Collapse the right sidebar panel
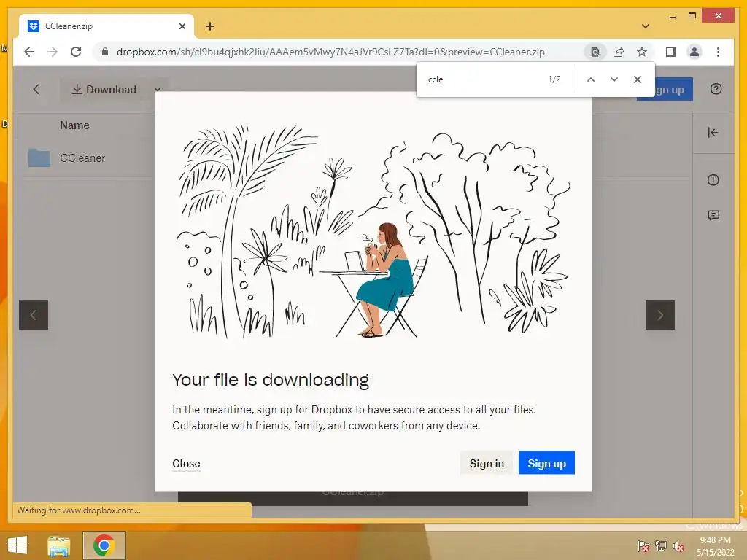 tap(713, 133)
